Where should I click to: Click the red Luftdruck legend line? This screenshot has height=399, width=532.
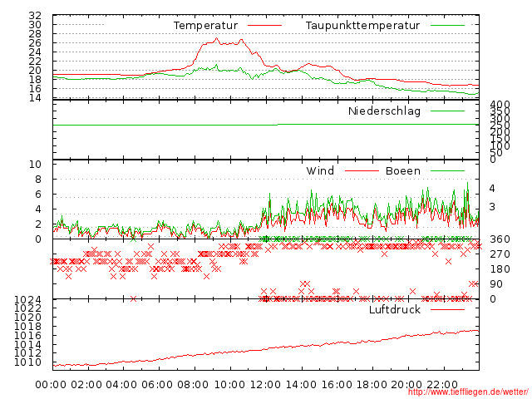click(447, 309)
